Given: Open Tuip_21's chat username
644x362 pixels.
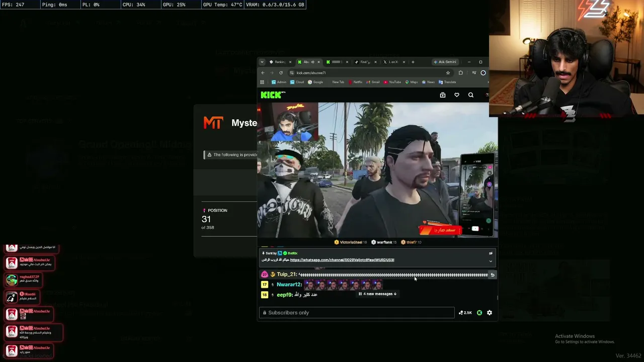Looking at the screenshot, I should tap(287, 275).
